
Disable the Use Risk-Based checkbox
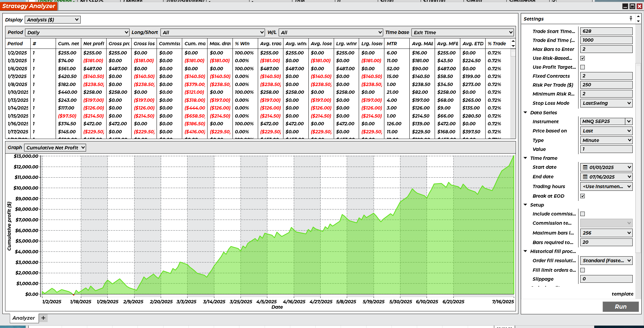coord(583,58)
